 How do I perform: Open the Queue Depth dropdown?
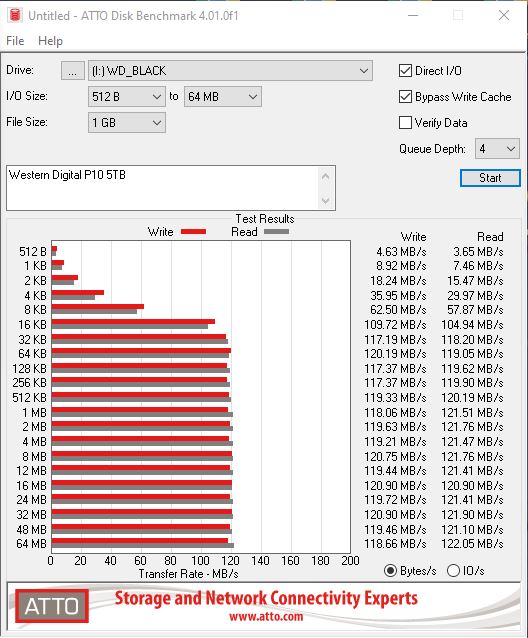497,149
